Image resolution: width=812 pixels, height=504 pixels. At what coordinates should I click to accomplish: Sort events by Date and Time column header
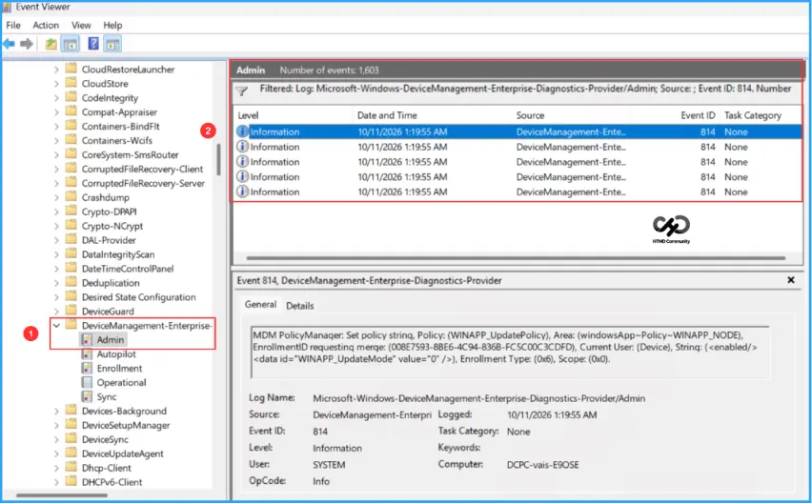click(387, 115)
